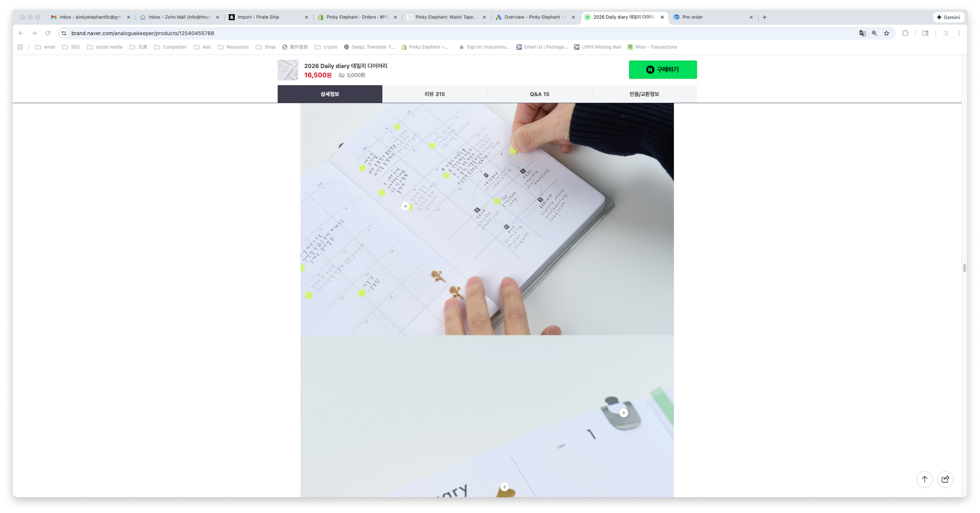The height and width of the screenshot is (513, 980).
Task: Open the USPS Missing Mail bookmark
Action: pos(597,47)
